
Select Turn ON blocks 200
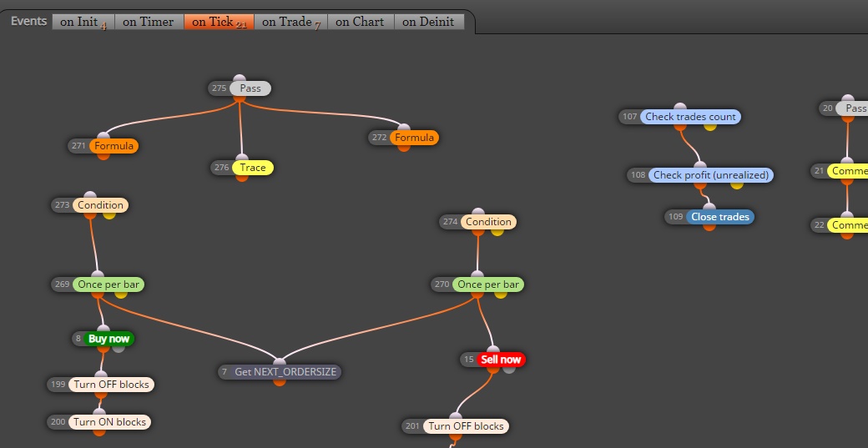click(109, 422)
